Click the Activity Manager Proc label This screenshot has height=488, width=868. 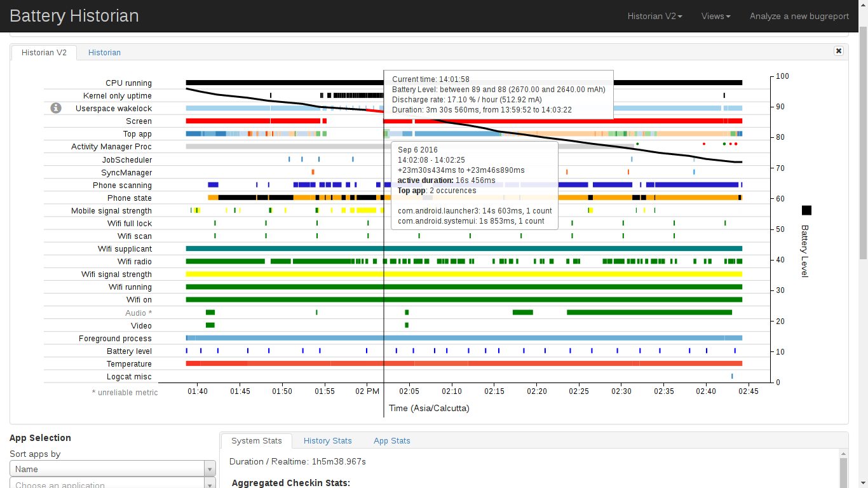click(x=111, y=147)
